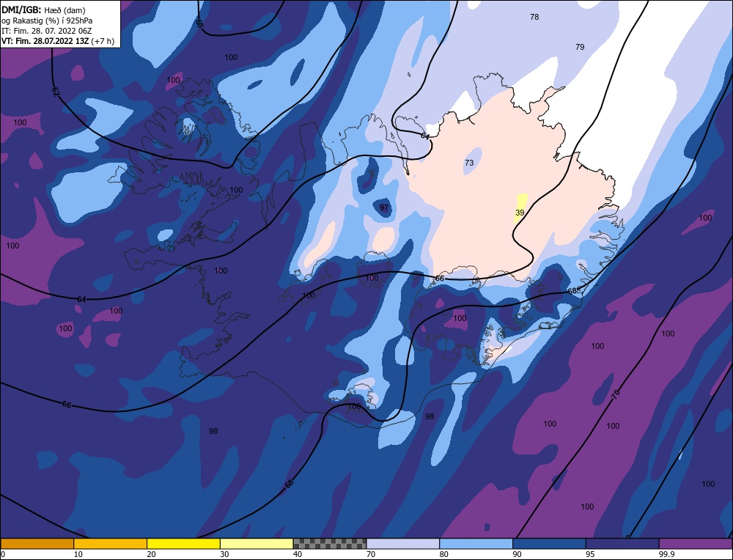Click the pale yellow 30–40 legend swatch
The image size is (733, 560).
[x=257, y=543]
